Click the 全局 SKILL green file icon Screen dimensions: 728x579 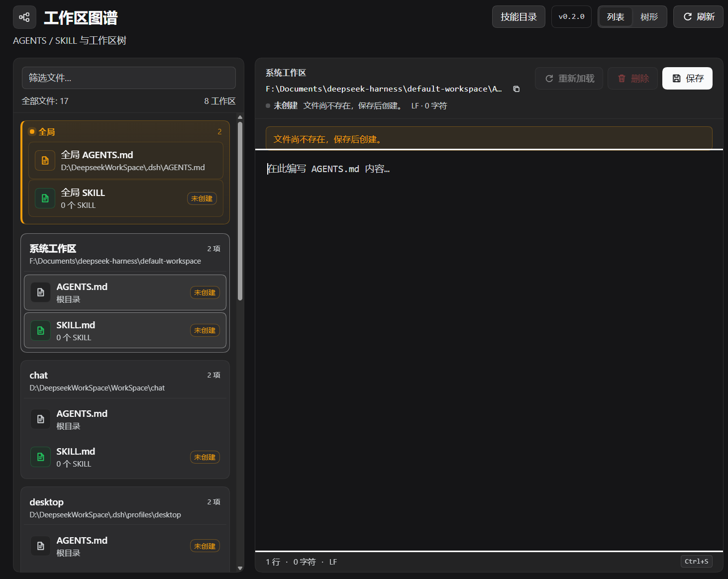[x=45, y=198]
